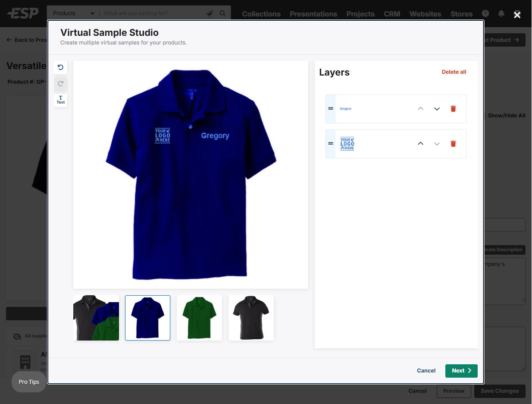Delete the Gregory text layer
This screenshot has width=532, height=404.
tap(453, 109)
